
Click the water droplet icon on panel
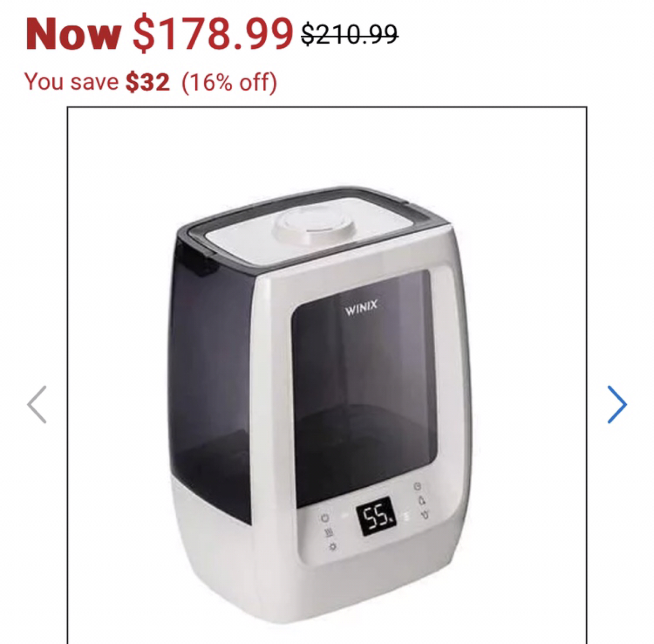(x=421, y=501)
